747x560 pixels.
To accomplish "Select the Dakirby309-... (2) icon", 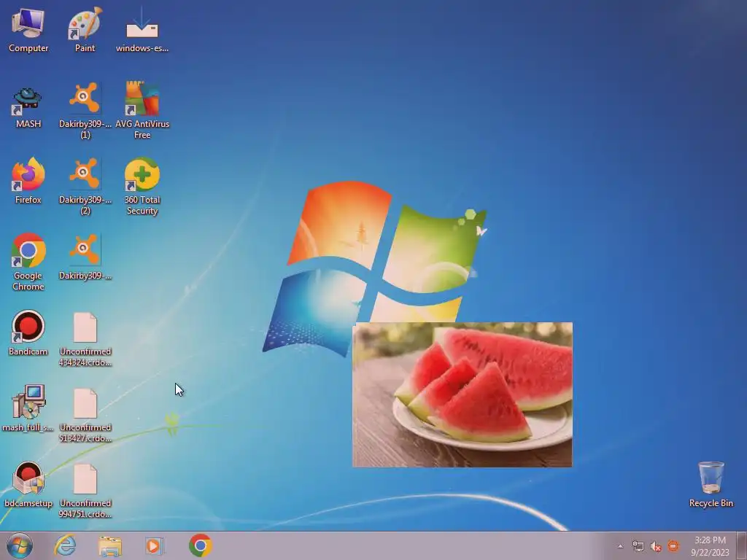I will [x=85, y=187].
